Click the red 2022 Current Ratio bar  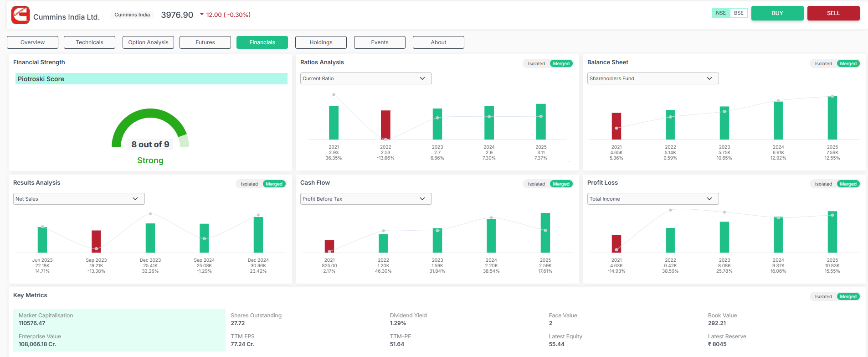coord(385,124)
